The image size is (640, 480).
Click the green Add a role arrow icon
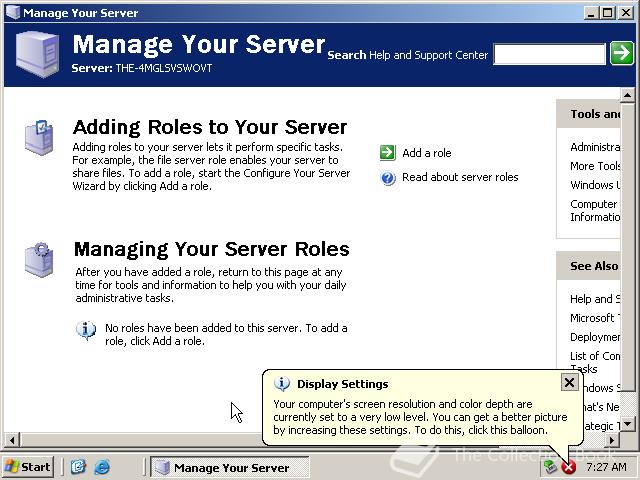coord(387,153)
